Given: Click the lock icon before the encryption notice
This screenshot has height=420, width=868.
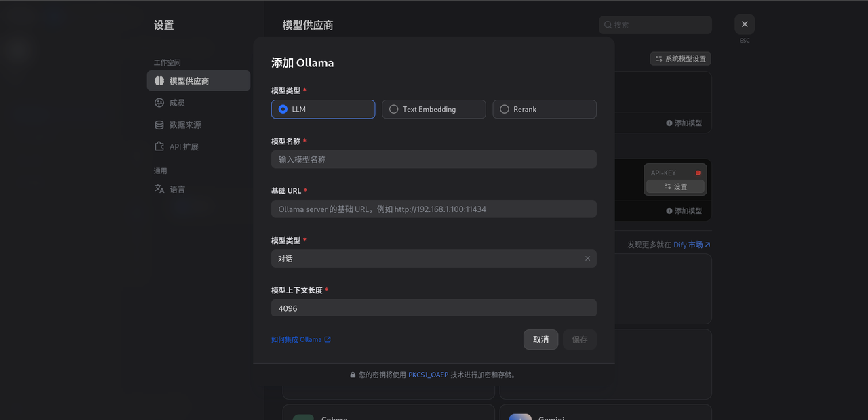Looking at the screenshot, I should (353, 375).
